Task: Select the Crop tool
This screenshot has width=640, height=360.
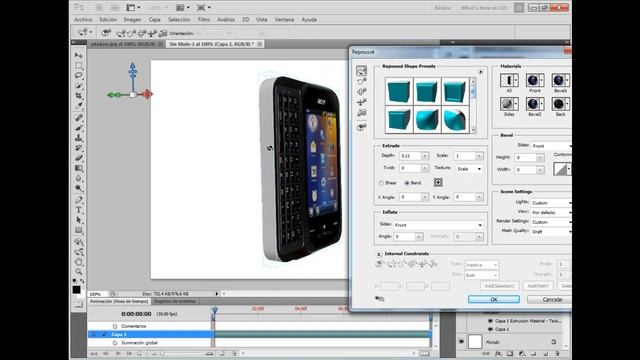Action: point(78,96)
